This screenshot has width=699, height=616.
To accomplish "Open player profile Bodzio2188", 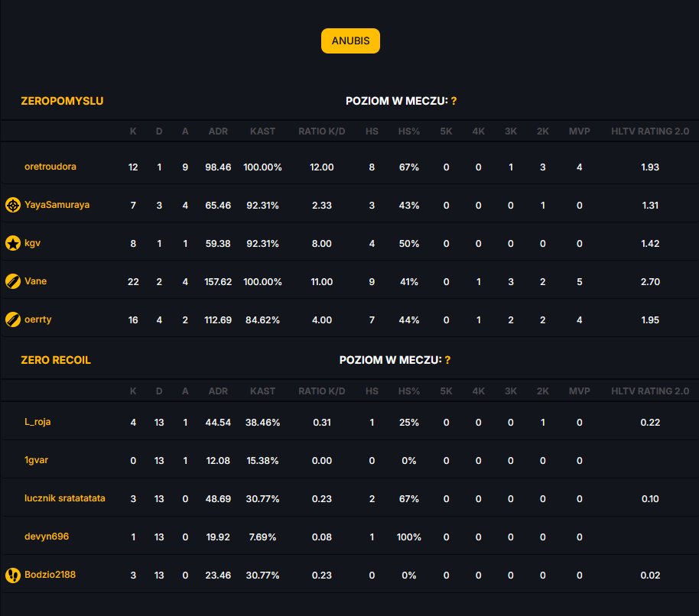I will tap(50, 575).
